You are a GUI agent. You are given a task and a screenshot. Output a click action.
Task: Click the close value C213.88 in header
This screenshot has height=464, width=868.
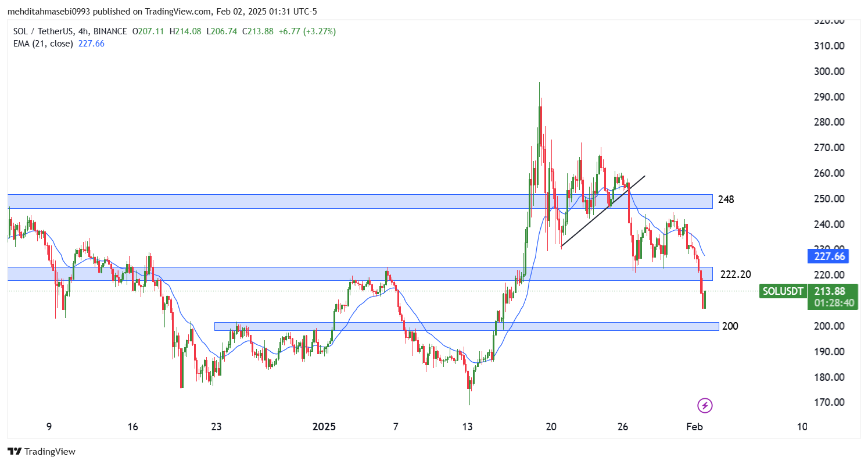coord(258,31)
